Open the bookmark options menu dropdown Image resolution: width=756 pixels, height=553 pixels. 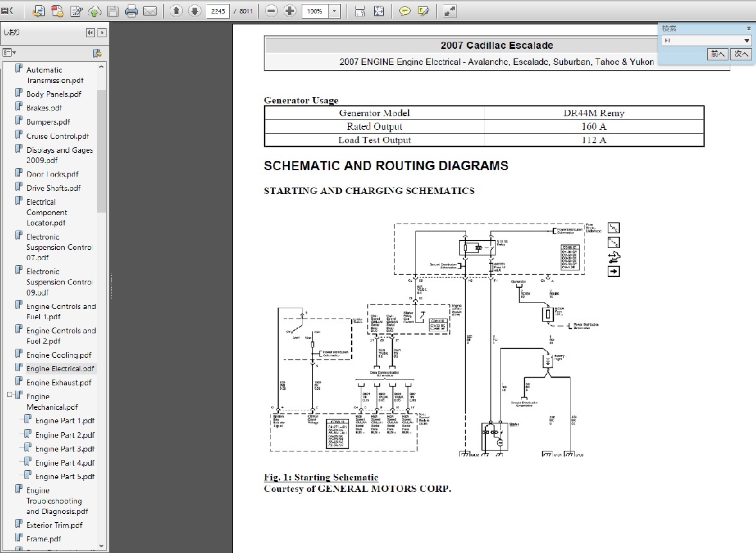click(x=9, y=53)
